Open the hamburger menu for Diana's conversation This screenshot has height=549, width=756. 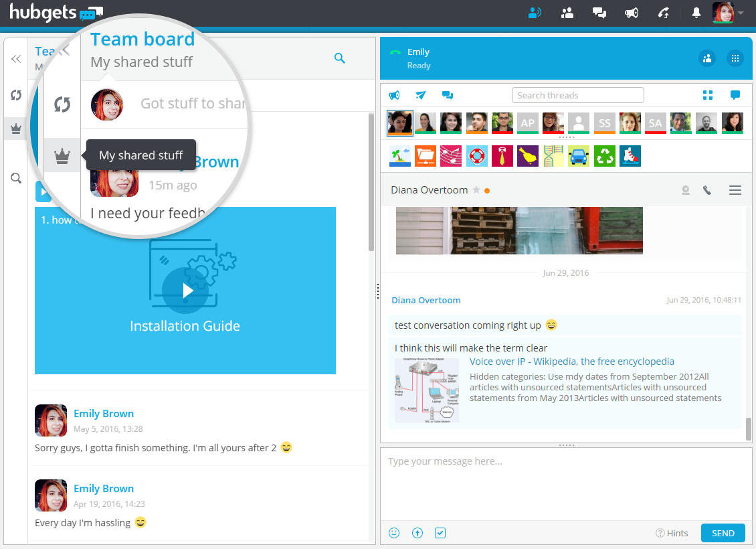tap(735, 190)
